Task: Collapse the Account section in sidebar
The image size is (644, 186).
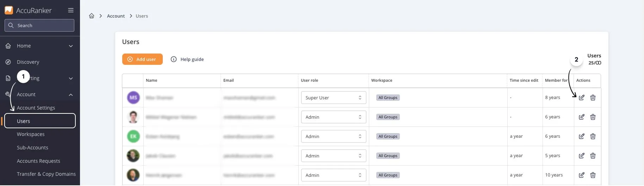Action: (71, 95)
